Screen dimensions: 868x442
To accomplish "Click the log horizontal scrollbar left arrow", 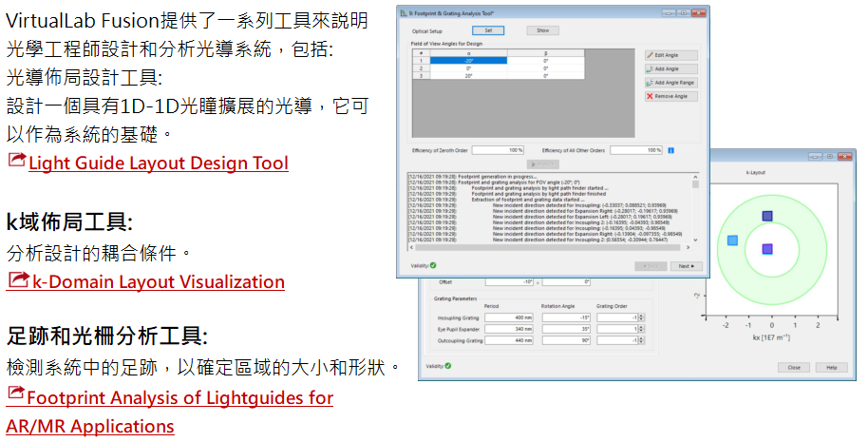I will pos(411,247).
